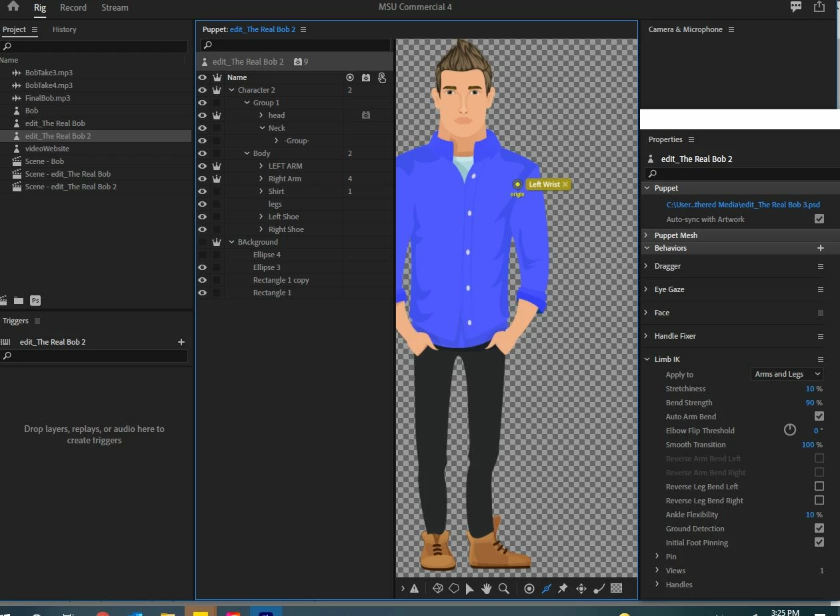This screenshot has height=616, width=840.
Task: Toggle the transparency grid background icon
Action: (x=617, y=589)
